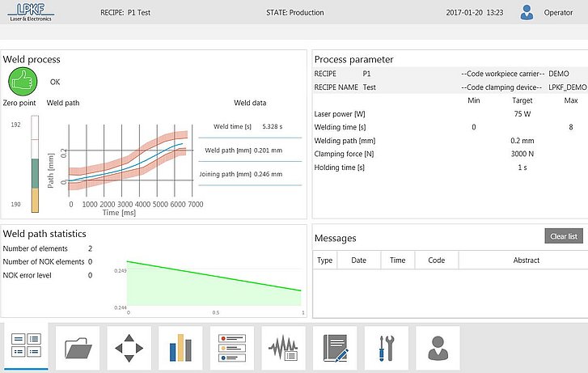
Task: Open the recipe folder icon
Action: click(78, 347)
